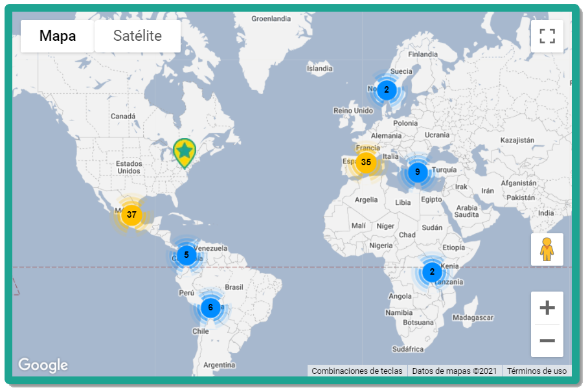Switch to the Mapa view tab
Viewport: 588px width, 392px height.
58,36
